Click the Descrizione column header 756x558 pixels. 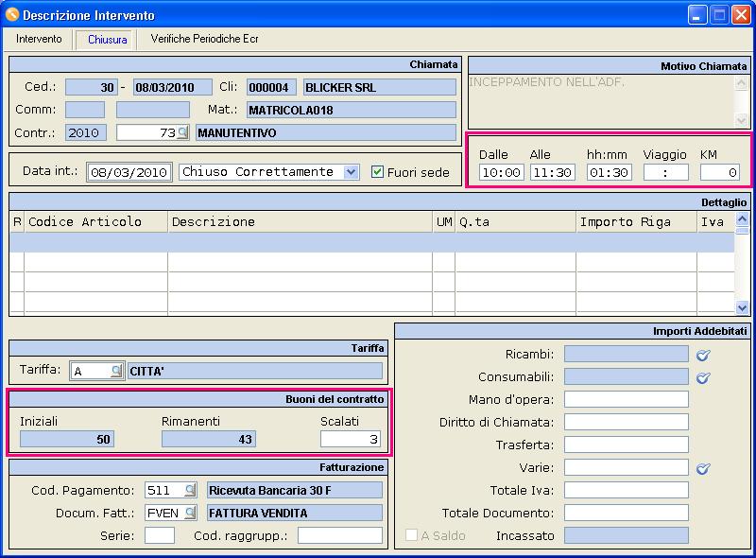300,221
